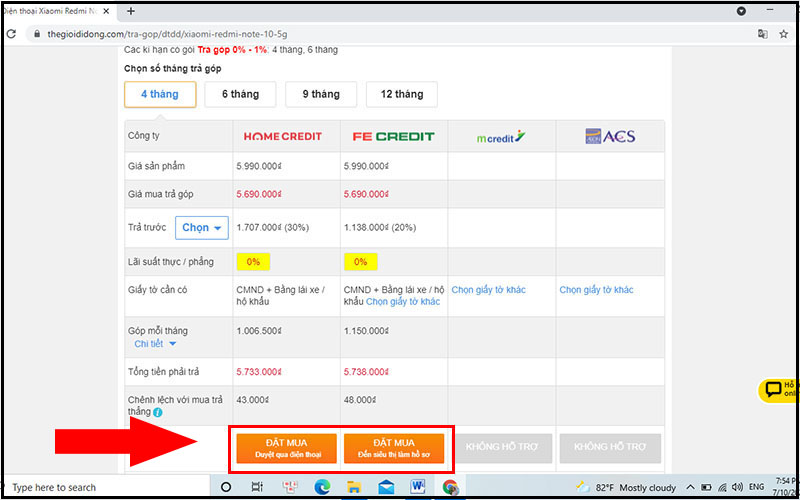
Task: Open a new browser tab
Action: tap(130, 11)
